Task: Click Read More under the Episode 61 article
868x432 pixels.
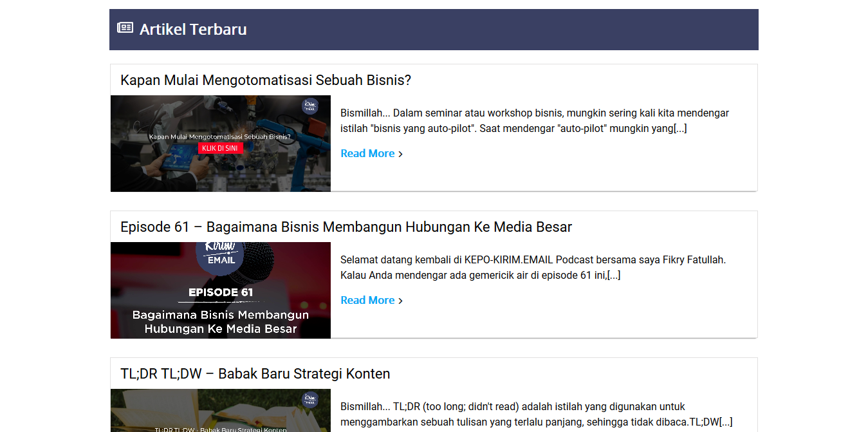Action: click(x=367, y=300)
